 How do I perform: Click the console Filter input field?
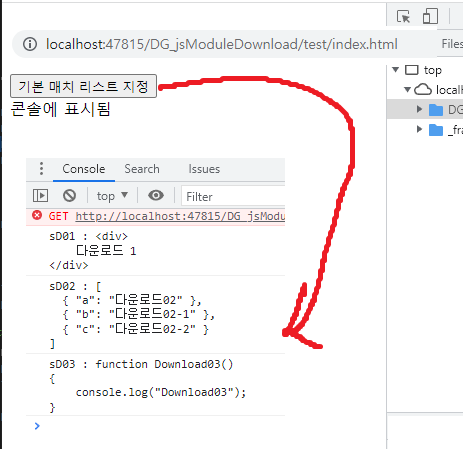(233, 196)
